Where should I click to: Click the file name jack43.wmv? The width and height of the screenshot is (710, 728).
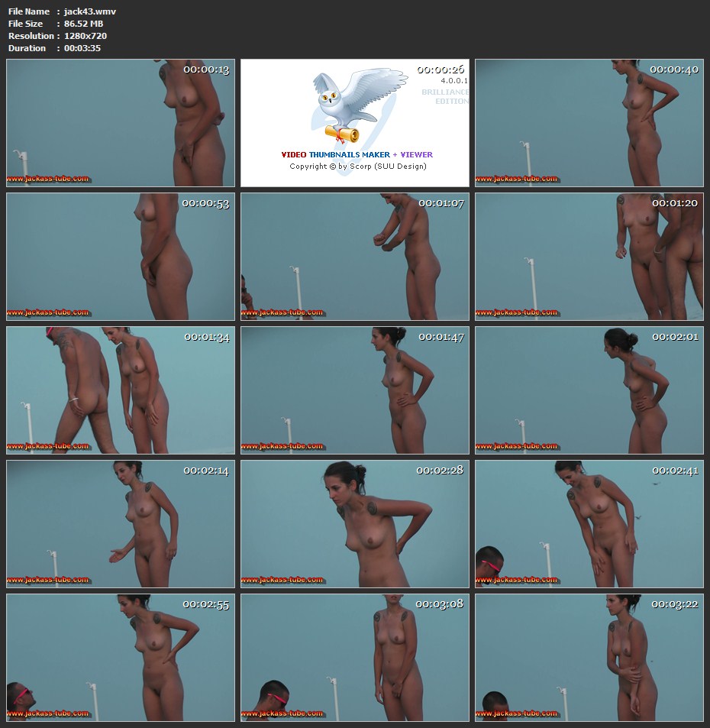(90, 11)
